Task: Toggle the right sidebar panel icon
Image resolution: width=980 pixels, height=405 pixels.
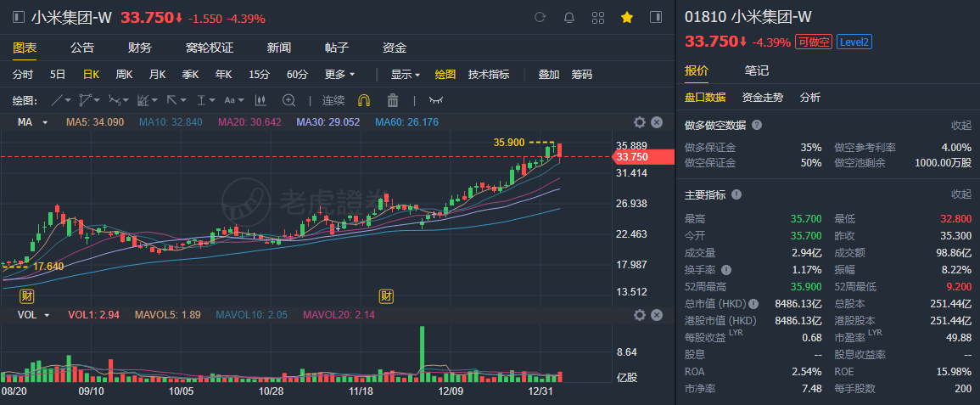Action: click(656, 18)
